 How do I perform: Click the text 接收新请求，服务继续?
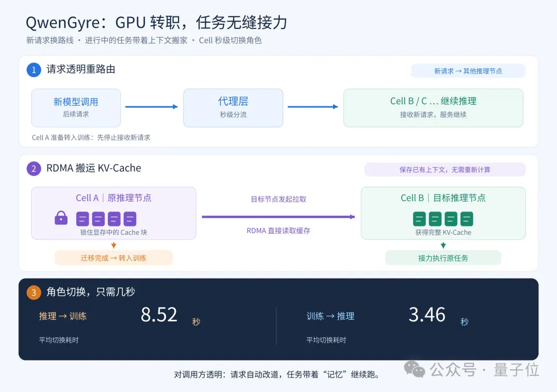pyautogui.click(x=433, y=115)
